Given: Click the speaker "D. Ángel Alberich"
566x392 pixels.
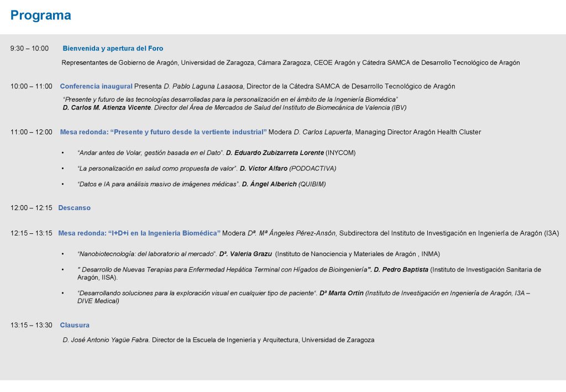Looking at the screenshot, I should coord(269,184).
